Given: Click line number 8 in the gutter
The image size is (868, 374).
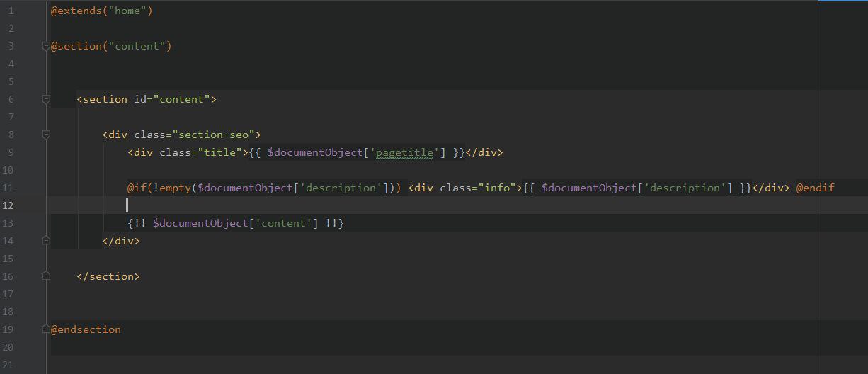Looking at the screenshot, I should [11, 135].
